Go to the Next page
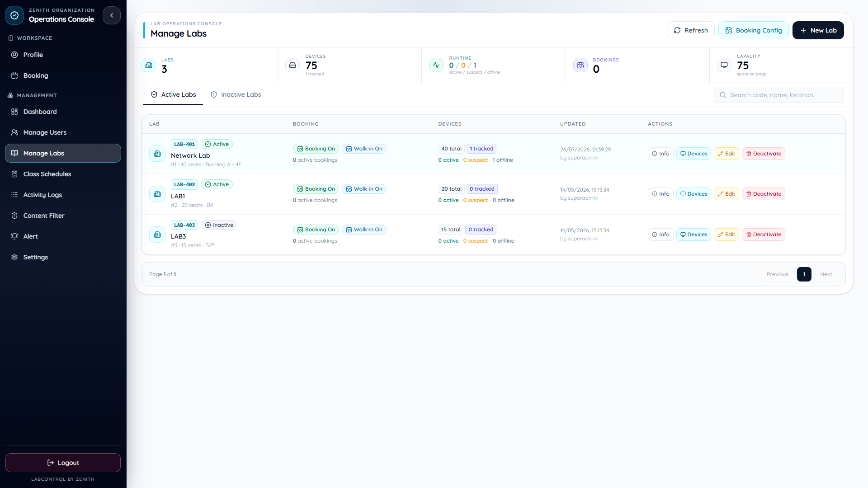 [x=826, y=274]
